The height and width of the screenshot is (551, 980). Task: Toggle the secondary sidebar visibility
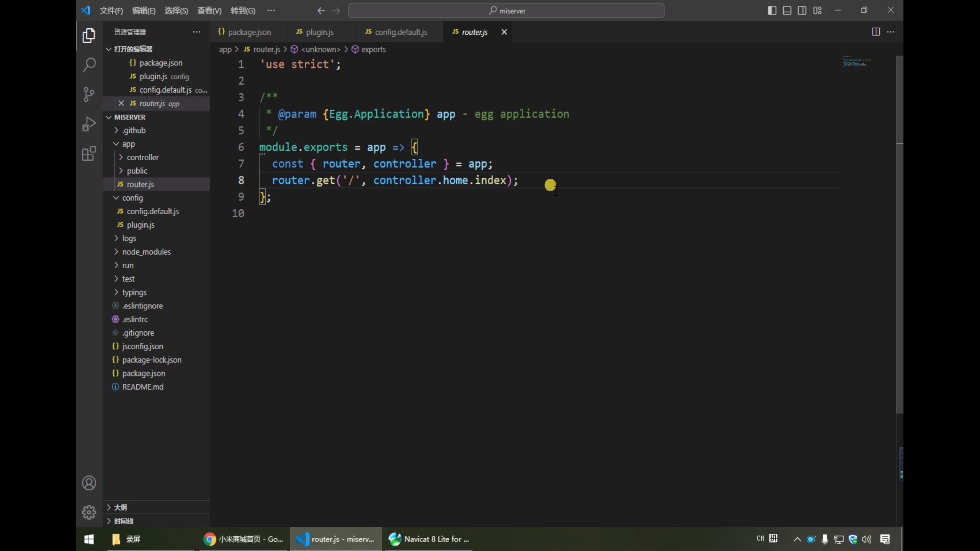802,11
